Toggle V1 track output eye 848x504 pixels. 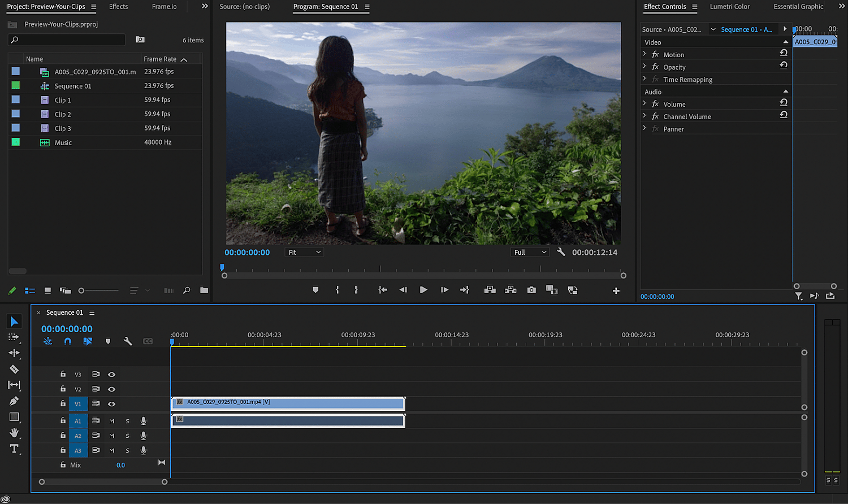pos(111,404)
